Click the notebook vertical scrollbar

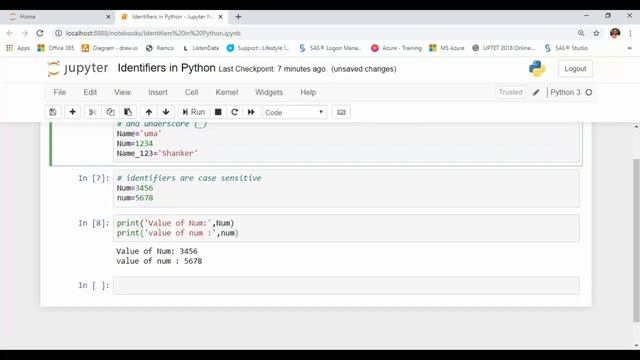click(x=636, y=240)
